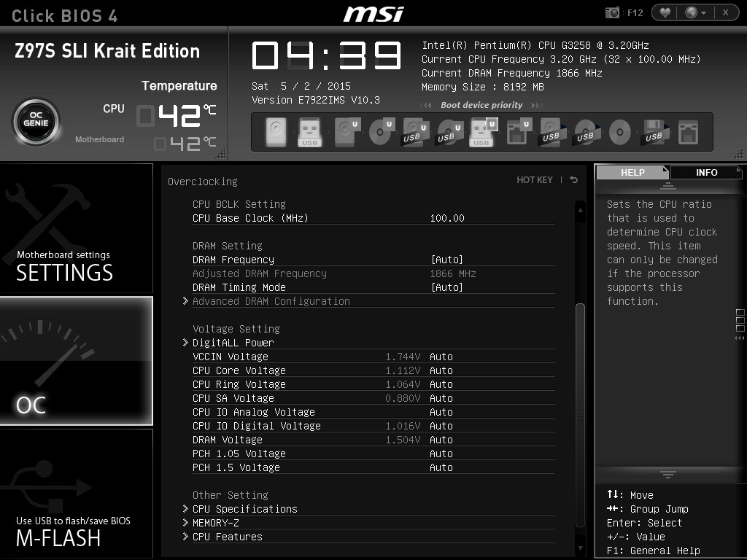Switch to the INFO tab

tap(706, 172)
